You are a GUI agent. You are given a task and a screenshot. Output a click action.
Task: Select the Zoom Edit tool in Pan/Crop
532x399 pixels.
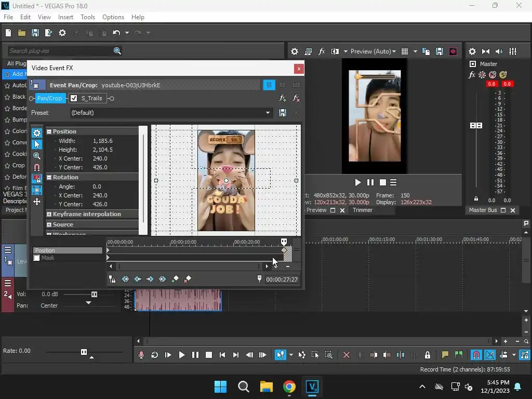pos(37,156)
